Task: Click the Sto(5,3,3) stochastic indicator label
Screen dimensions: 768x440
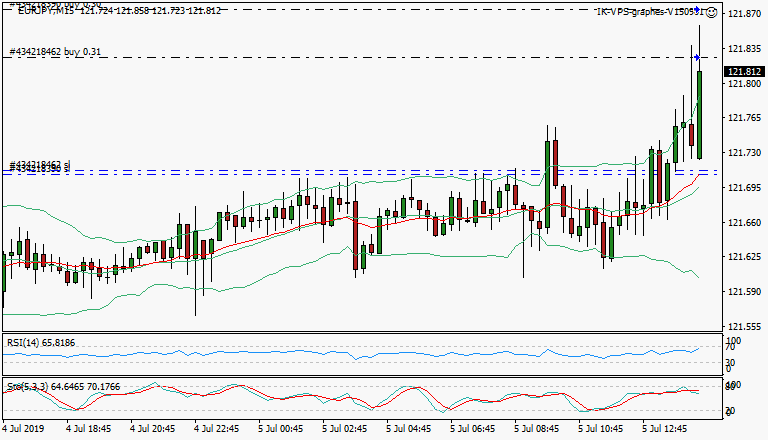Action: (63, 387)
